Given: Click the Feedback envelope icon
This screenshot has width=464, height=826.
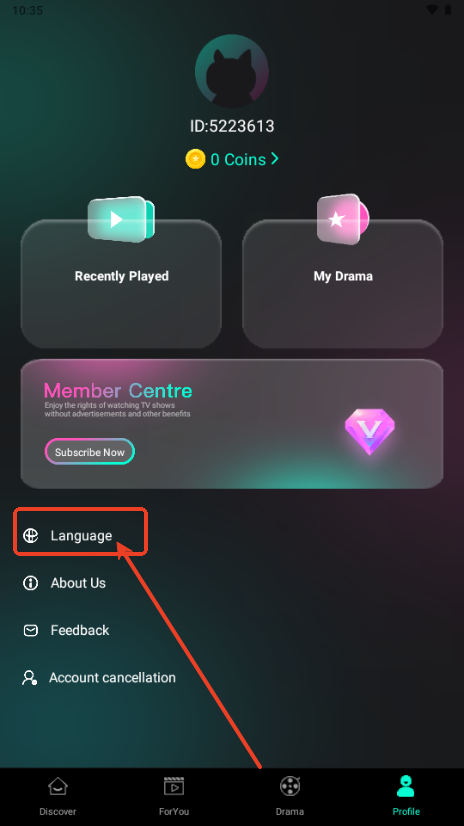Looking at the screenshot, I should point(31,631).
